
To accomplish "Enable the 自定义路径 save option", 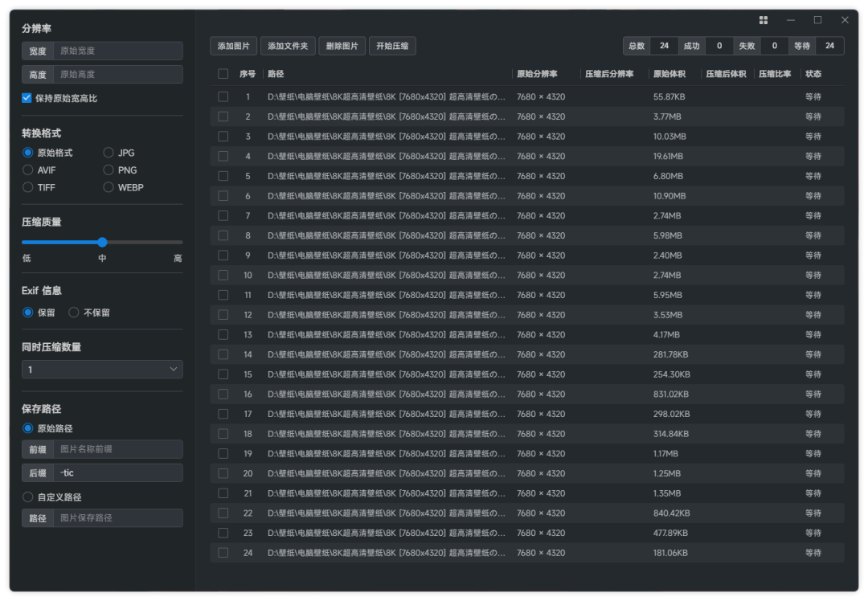I will [x=28, y=497].
